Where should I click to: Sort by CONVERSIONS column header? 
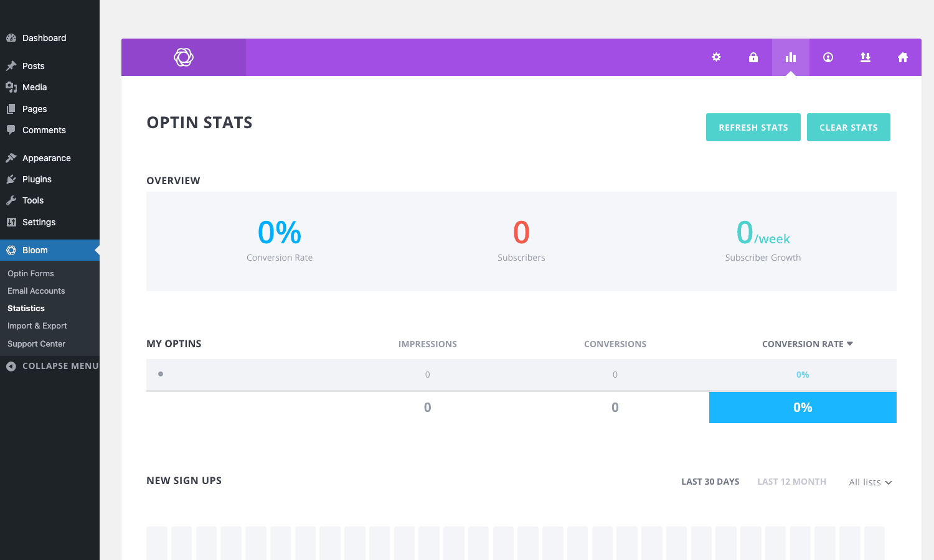coord(615,344)
